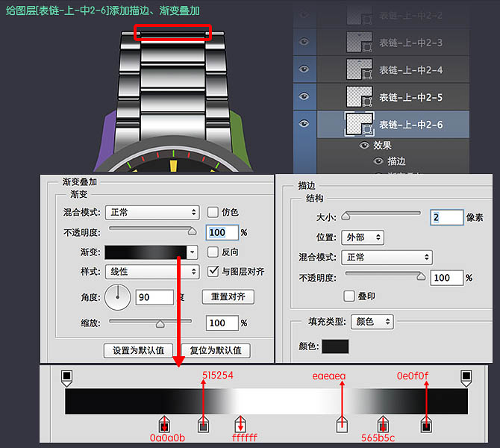Click 复位为默认值 button
The height and width of the screenshot is (448, 500).
pyautogui.click(x=216, y=351)
